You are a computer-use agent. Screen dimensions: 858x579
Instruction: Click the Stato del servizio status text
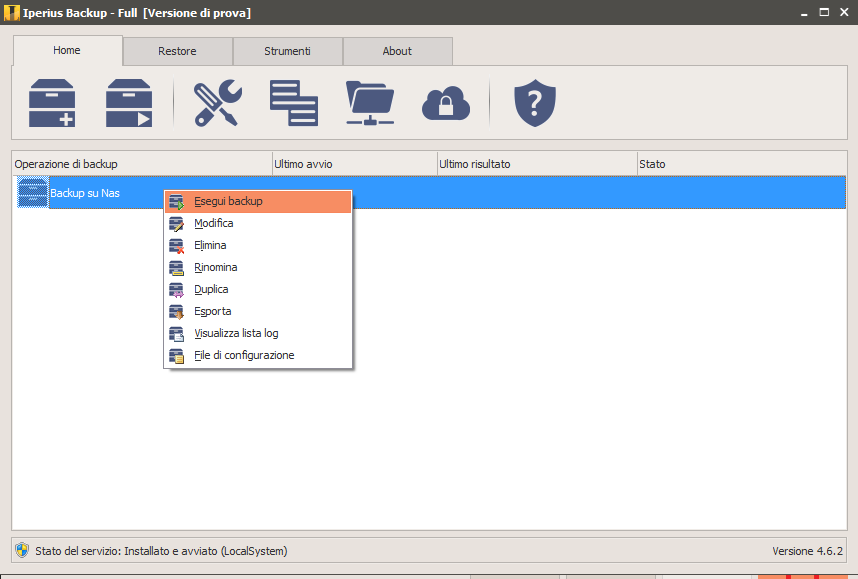click(161, 551)
